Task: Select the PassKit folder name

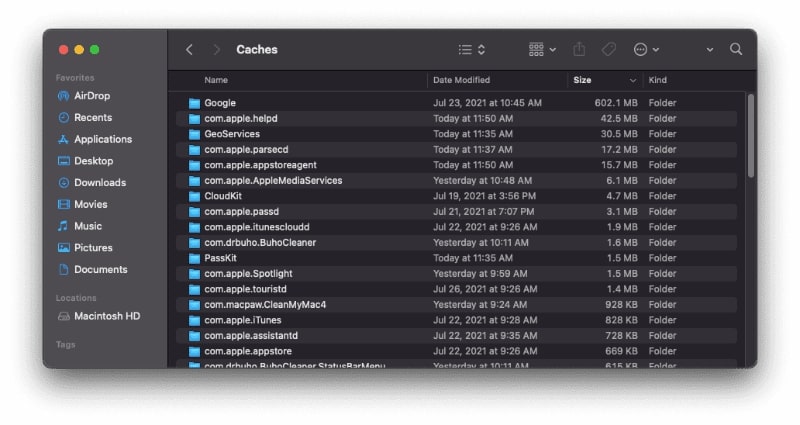Action: (220, 258)
